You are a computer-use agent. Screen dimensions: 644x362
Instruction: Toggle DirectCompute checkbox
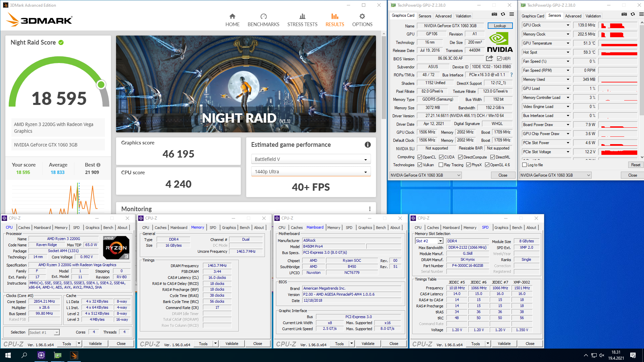460,157
